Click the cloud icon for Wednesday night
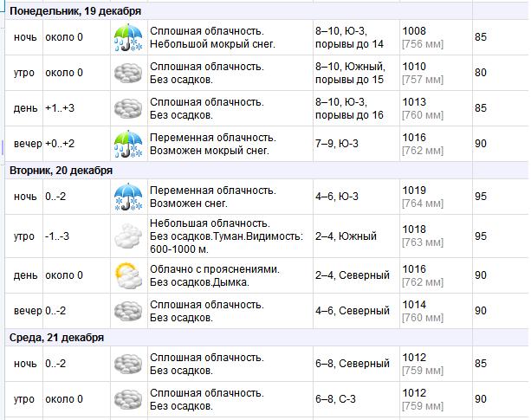The image size is (531, 420). [x=127, y=364]
